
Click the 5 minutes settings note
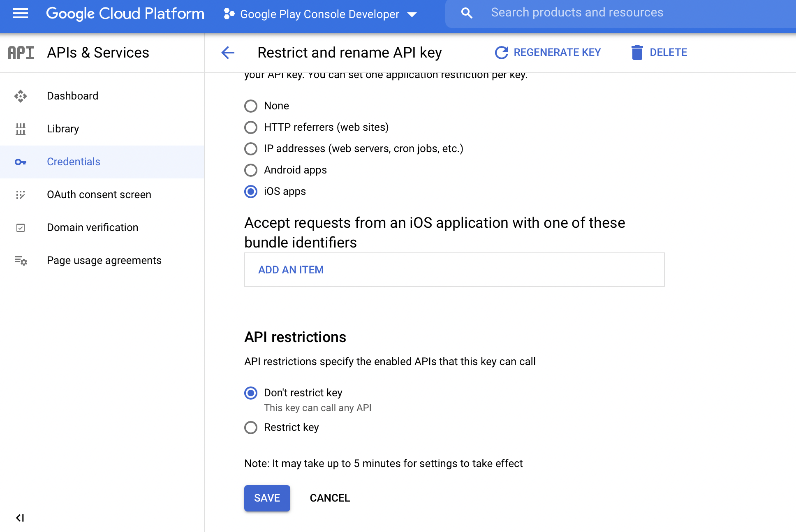383,464
